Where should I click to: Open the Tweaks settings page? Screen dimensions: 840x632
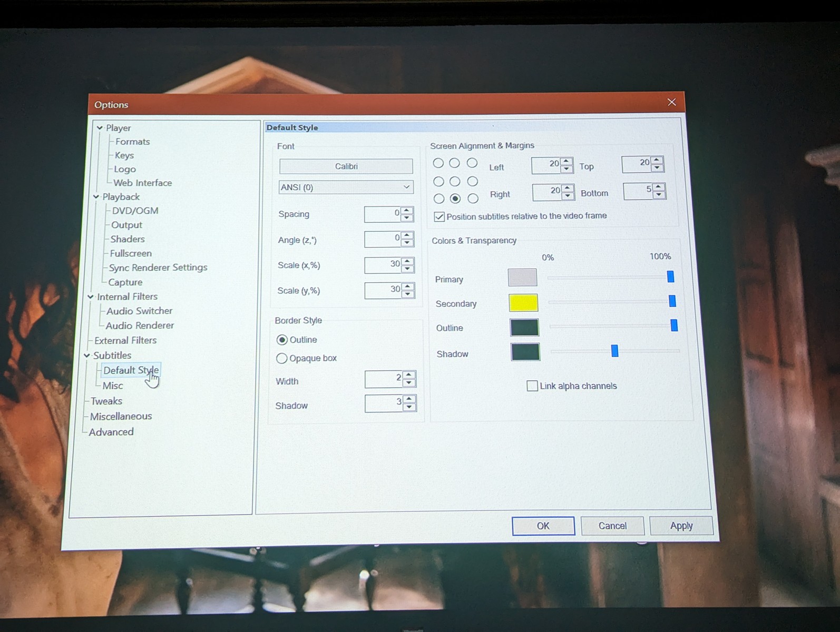tap(106, 401)
